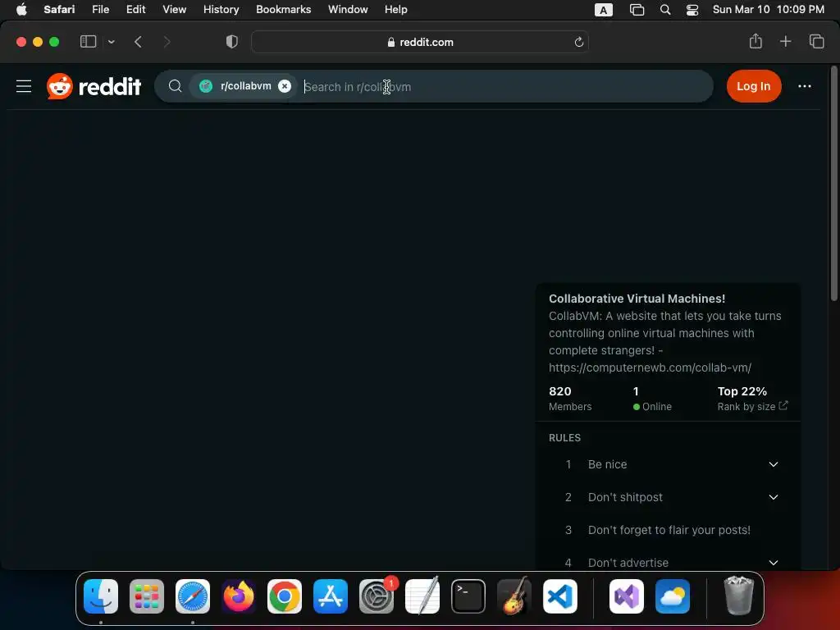Click the Safari icon in the Dock

192,596
